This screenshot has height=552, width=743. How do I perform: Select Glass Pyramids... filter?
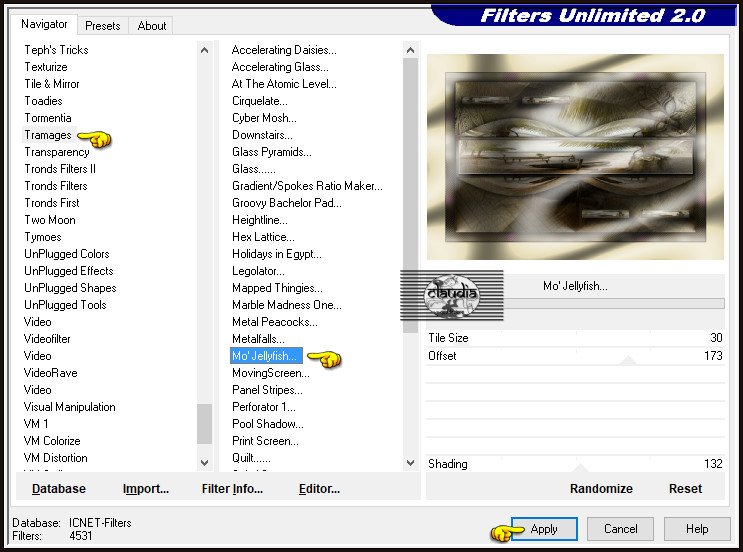click(x=272, y=152)
